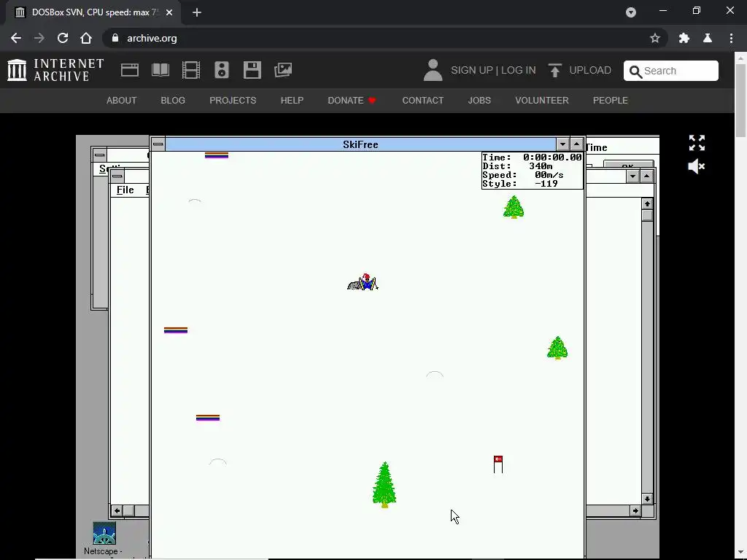This screenshot has height=560, width=747.
Task: Click the background window's scroll up arrow
Action: point(647,204)
